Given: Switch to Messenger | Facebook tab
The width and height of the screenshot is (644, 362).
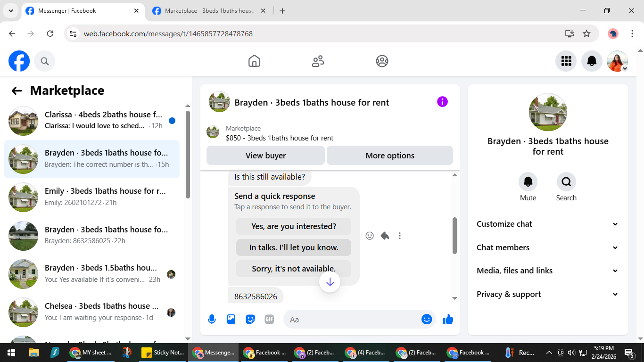Looking at the screenshot, I should 83,11.
